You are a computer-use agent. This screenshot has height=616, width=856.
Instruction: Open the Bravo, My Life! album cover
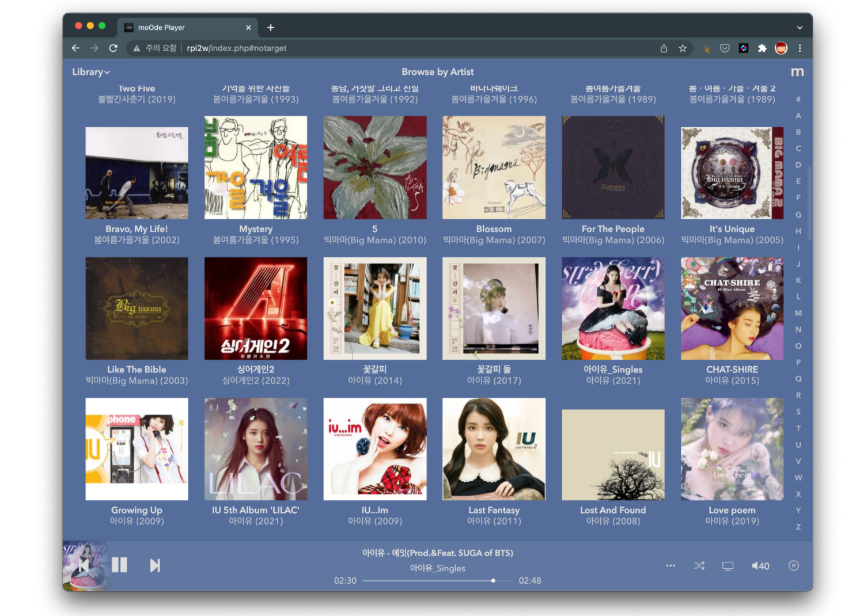pyautogui.click(x=137, y=173)
